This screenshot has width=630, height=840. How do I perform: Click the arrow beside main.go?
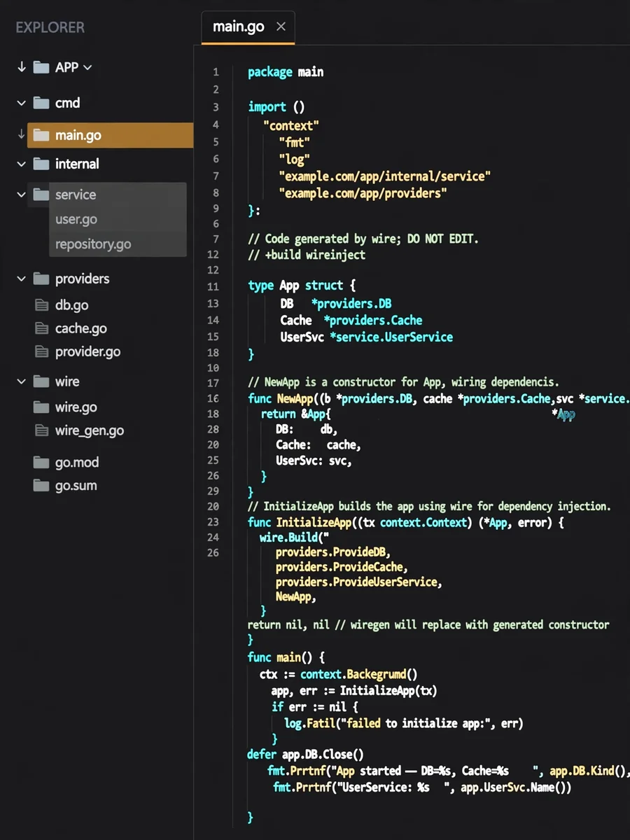click(x=21, y=134)
